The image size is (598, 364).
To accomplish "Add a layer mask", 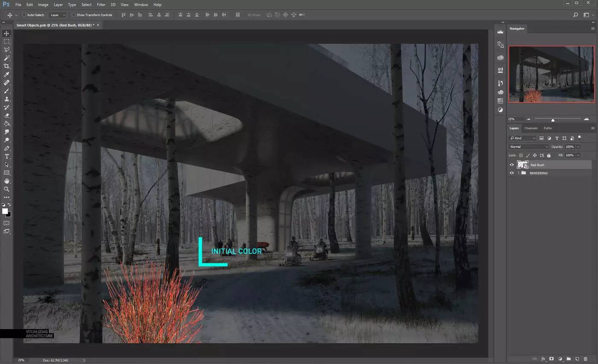I will coord(551,359).
